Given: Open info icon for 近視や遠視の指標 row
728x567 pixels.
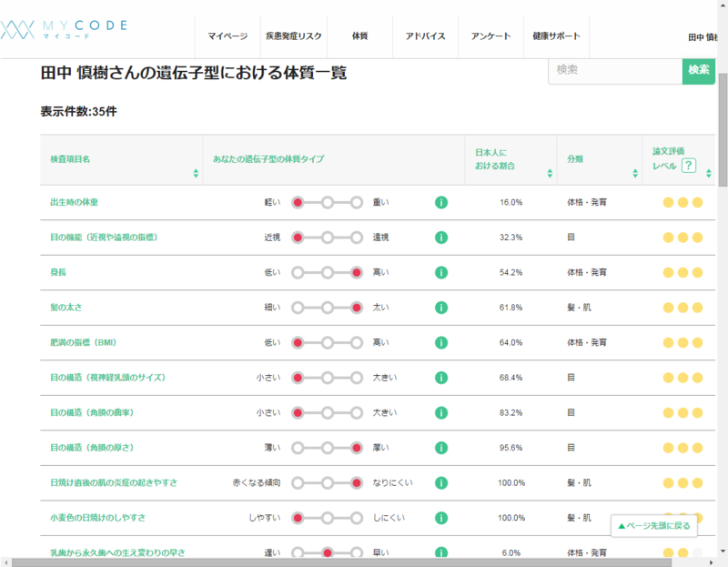Looking at the screenshot, I should click(x=441, y=238).
